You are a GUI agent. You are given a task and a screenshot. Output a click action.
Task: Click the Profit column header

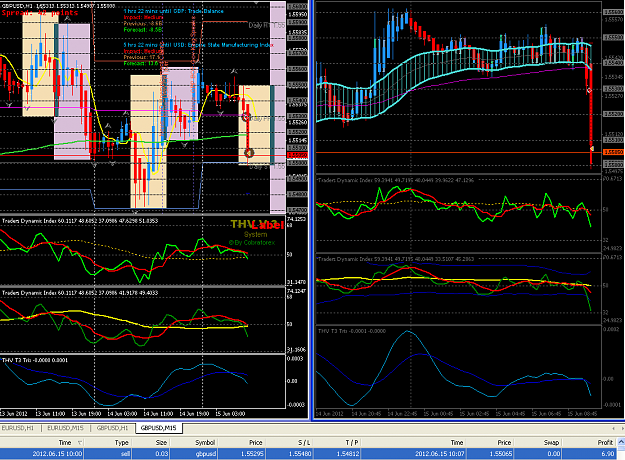(605, 442)
